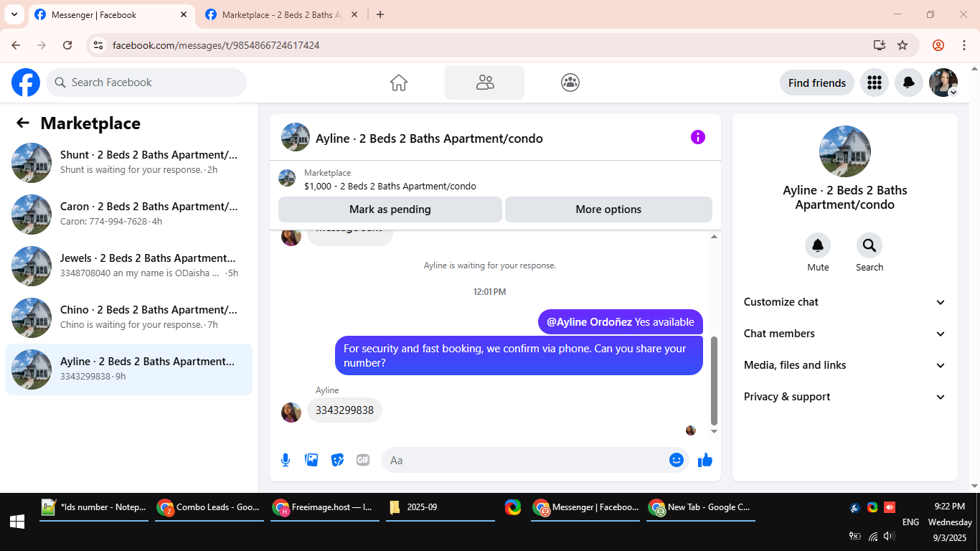Viewport: 980px width, 551px height.
Task: Go back using the Marketplace back arrow
Action: pyautogui.click(x=23, y=123)
